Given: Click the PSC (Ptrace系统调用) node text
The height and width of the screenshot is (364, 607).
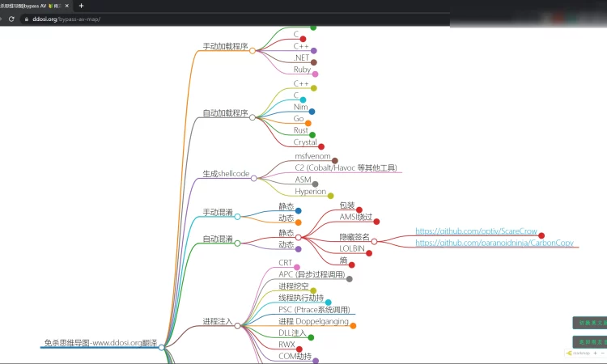Looking at the screenshot, I should (314, 310).
